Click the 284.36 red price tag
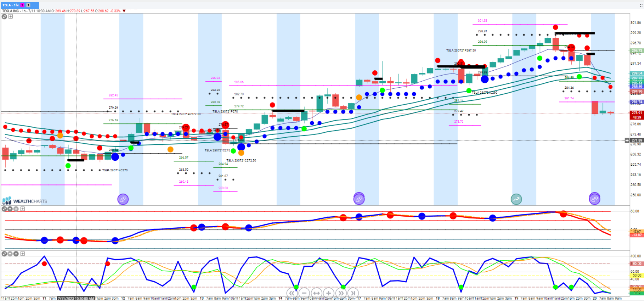 (637, 91)
